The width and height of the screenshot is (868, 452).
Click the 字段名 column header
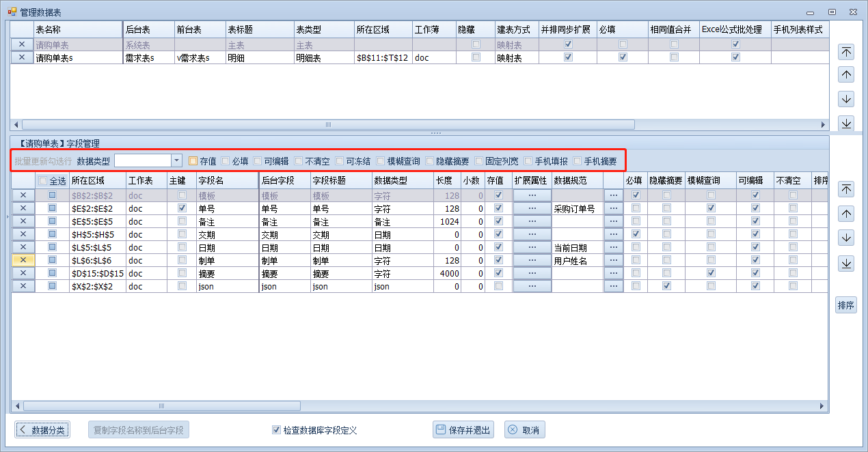226,181
